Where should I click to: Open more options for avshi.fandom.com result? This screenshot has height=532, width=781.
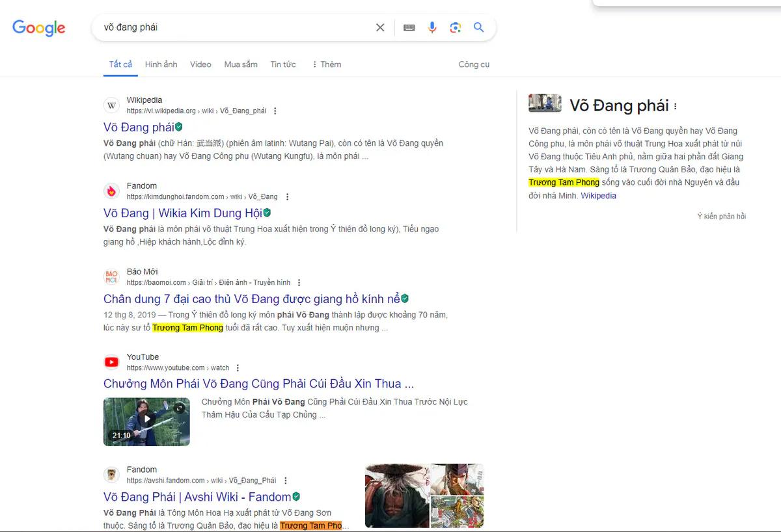[x=286, y=481]
